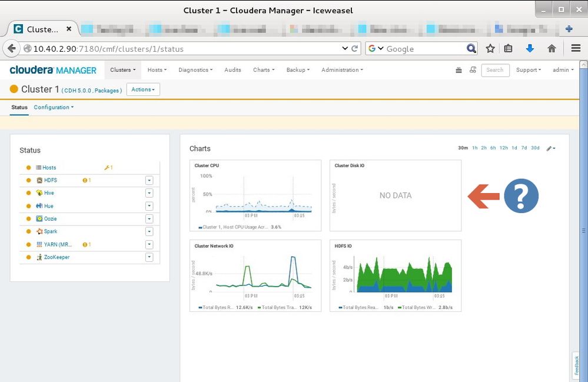This screenshot has height=382, width=588.
Task: Select the 1d chart time range
Action: (514, 148)
